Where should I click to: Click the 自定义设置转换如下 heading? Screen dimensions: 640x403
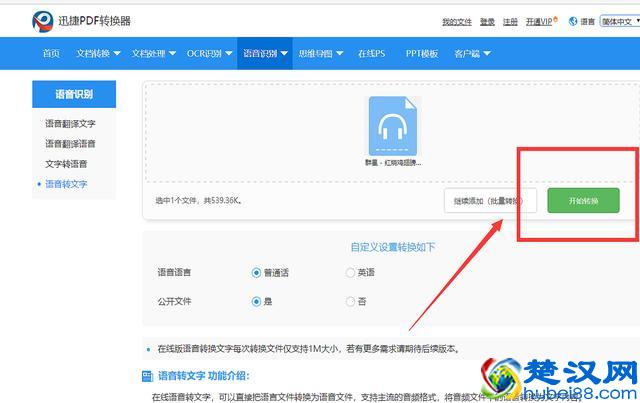click(393, 247)
